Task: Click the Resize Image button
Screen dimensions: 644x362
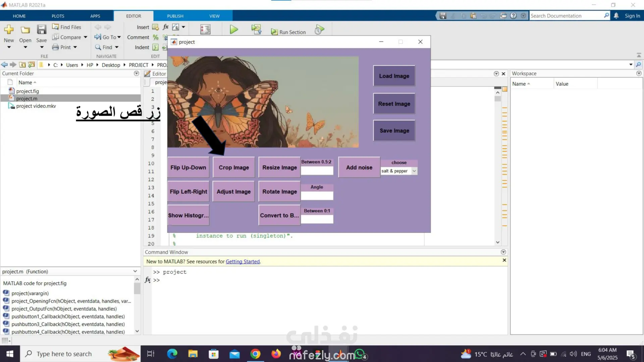Action: pos(279,168)
